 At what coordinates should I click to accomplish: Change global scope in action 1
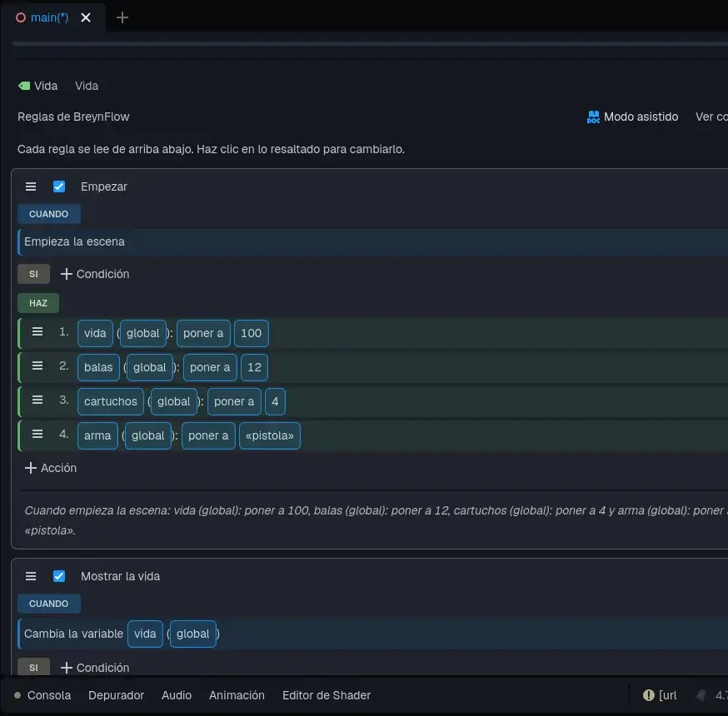click(x=143, y=333)
